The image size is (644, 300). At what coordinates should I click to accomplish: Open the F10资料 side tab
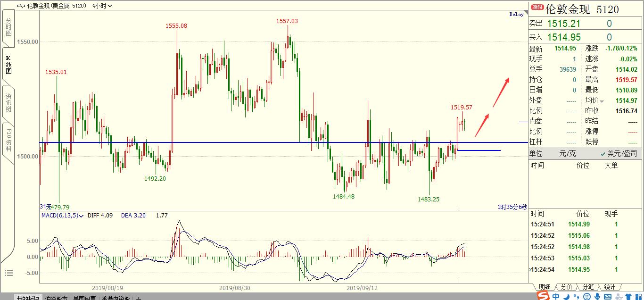coord(8,140)
